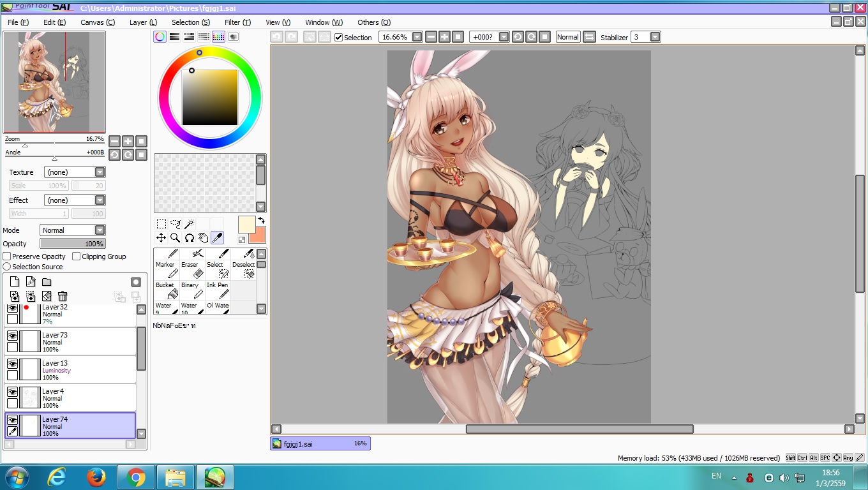Adjust the layer Opacity slider

coord(73,244)
